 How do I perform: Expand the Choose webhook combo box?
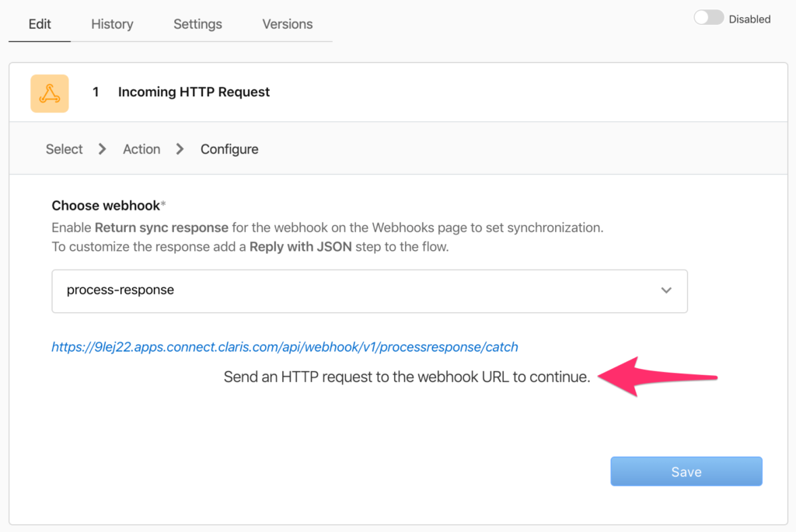[369, 290]
